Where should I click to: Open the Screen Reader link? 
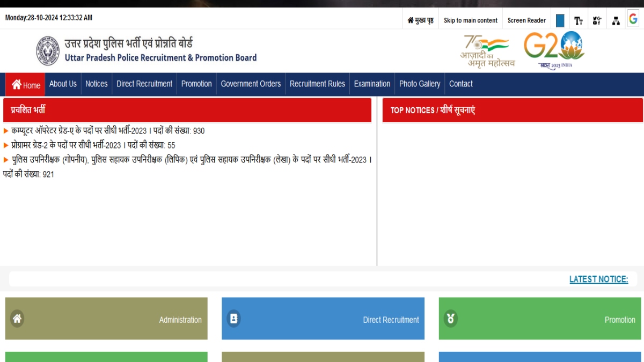point(526,20)
